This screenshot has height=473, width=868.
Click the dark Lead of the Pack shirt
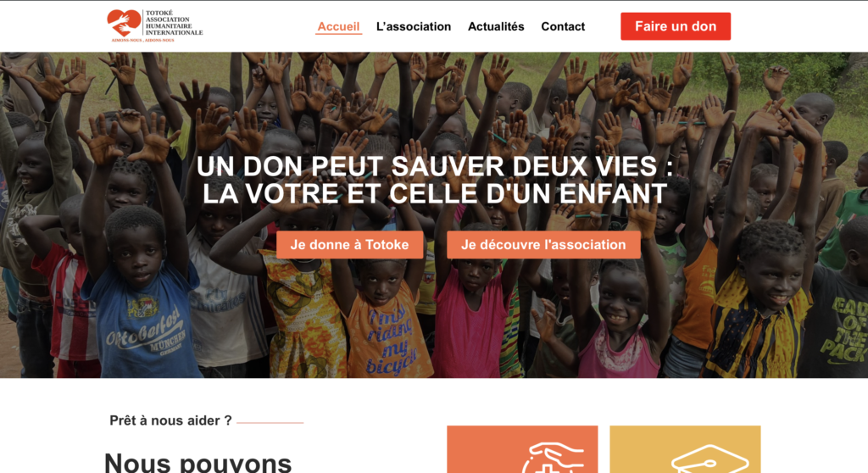[836, 327]
